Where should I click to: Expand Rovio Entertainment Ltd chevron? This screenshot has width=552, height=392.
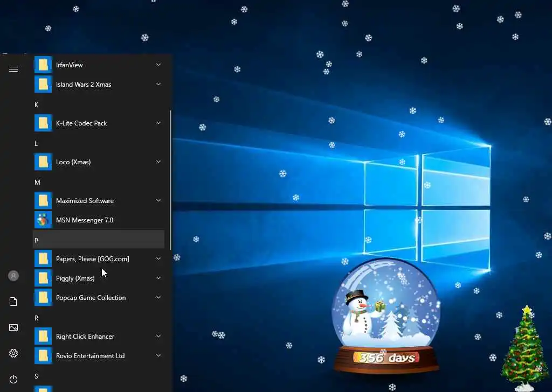158,355
